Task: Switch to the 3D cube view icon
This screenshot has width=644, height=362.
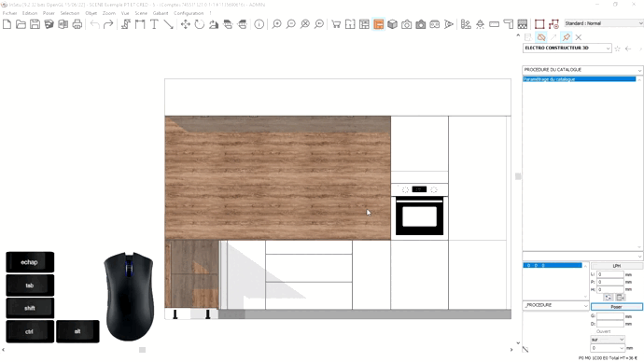Action: point(393,24)
